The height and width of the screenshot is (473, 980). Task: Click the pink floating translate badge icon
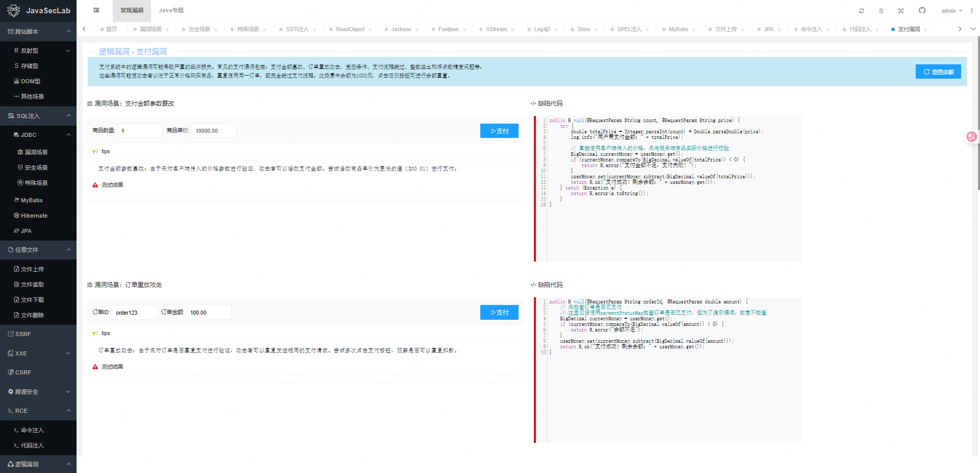tap(971, 136)
